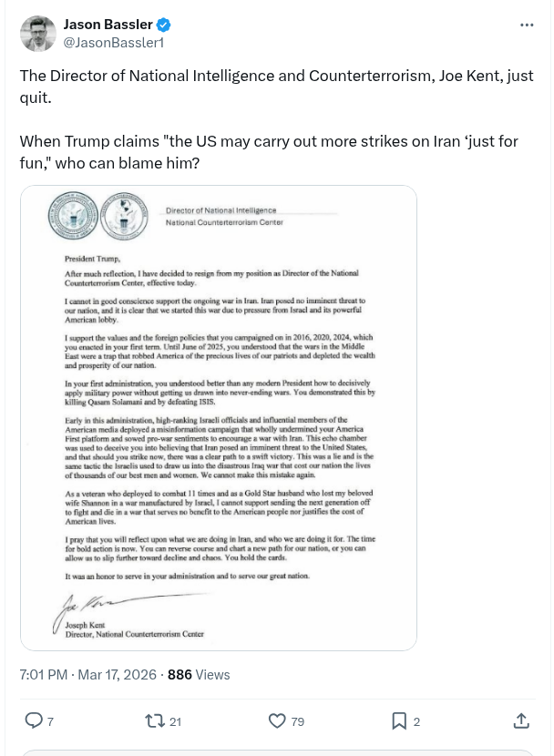Image resolution: width=554 pixels, height=756 pixels.
Task: Click the bookmark count of 2
Action: [x=416, y=721]
